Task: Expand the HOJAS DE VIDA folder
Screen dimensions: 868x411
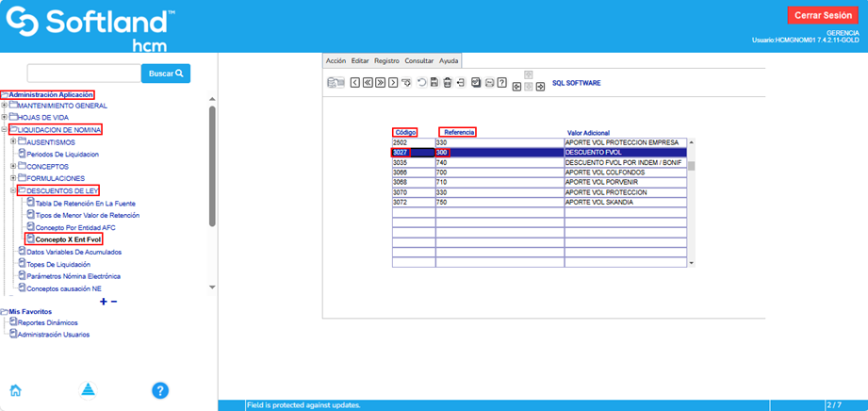Action: pyautogui.click(x=5, y=117)
